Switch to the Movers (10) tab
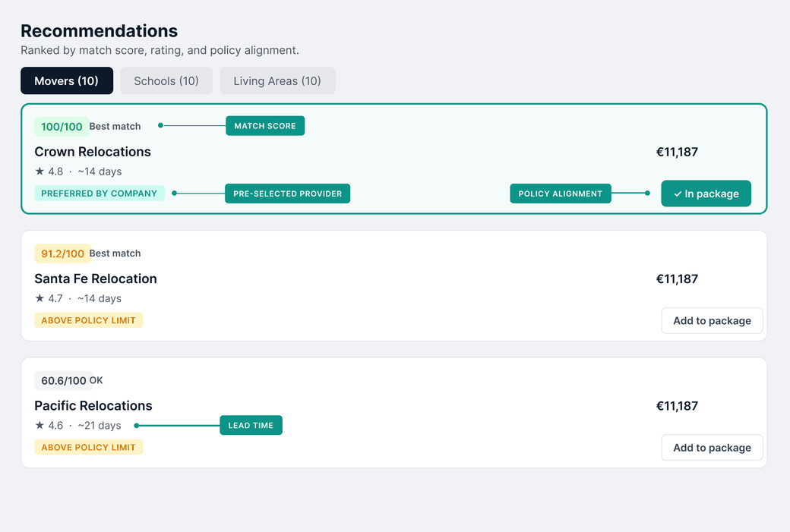790x532 pixels. [67, 80]
